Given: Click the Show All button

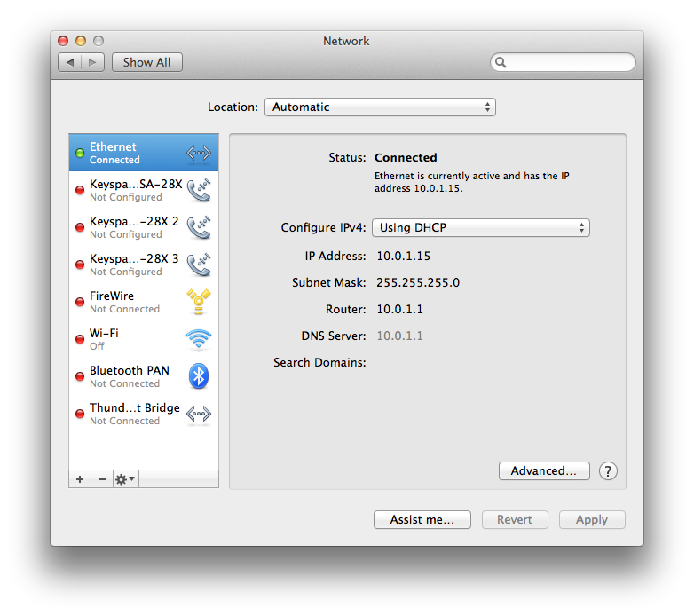Looking at the screenshot, I should click(147, 62).
